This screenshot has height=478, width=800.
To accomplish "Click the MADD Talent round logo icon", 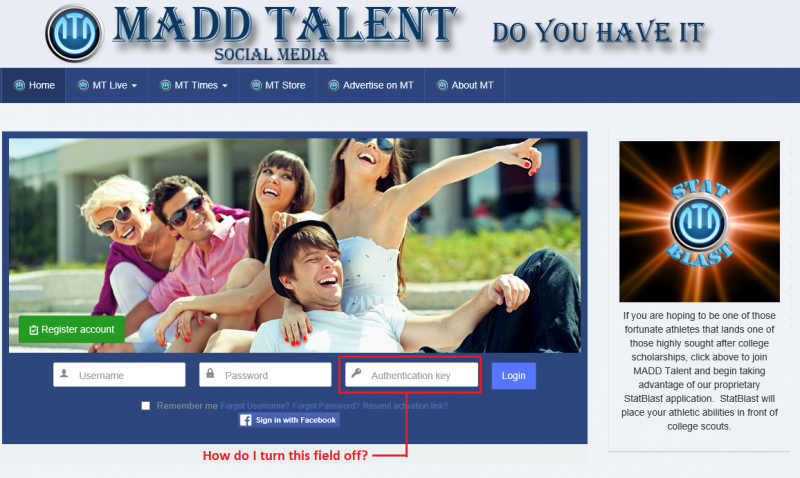I will coord(74,34).
